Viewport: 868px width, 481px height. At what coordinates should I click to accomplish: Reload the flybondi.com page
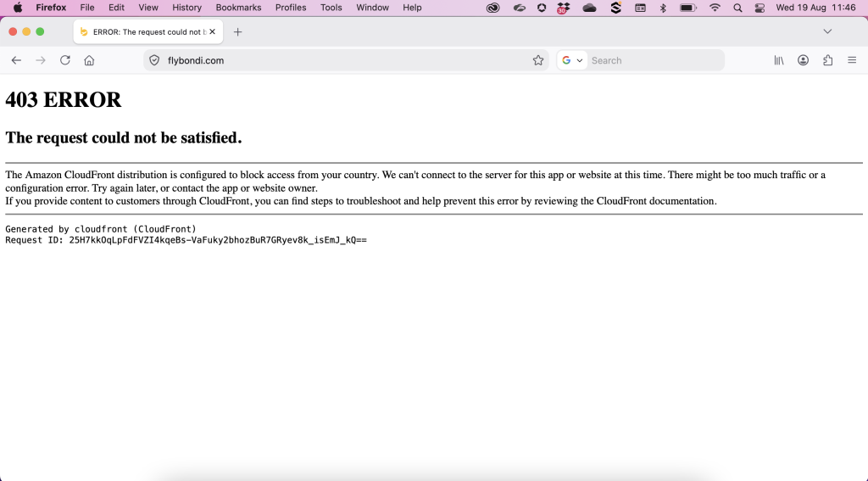64,60
